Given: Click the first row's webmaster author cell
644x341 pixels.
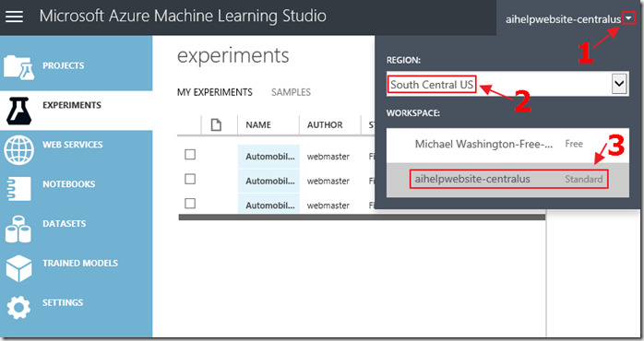Looking at the screenshot, I should pos(328,157).
